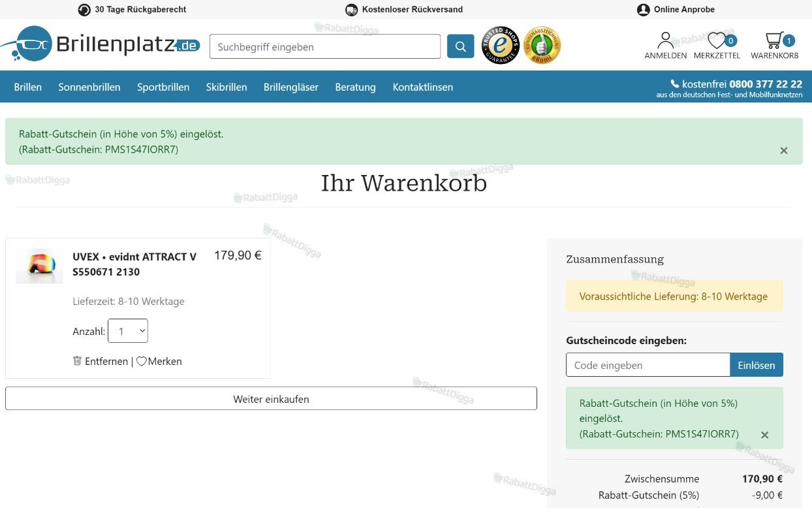Click Voraussichtliche Lieferung: 8-10 Werktage notice
This screenshot has height=508, width=812.
point(674,296)
